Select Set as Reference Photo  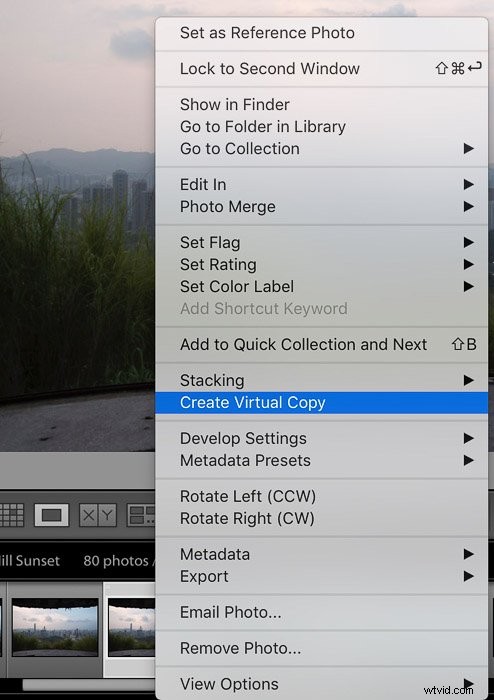321,33
